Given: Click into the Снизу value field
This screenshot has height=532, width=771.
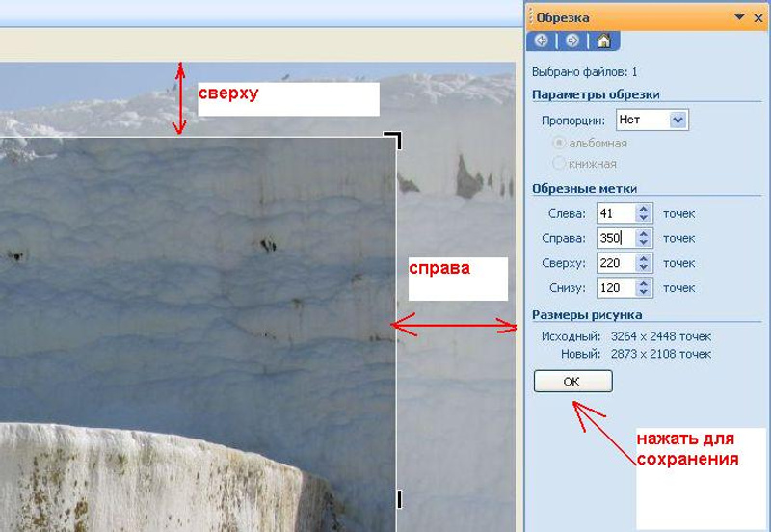Looking at the screenshot, I should click(x=616, y=287).
